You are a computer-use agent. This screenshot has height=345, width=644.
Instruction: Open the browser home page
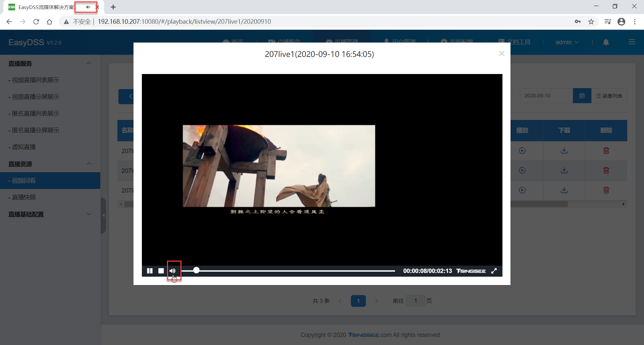point(49,22)
